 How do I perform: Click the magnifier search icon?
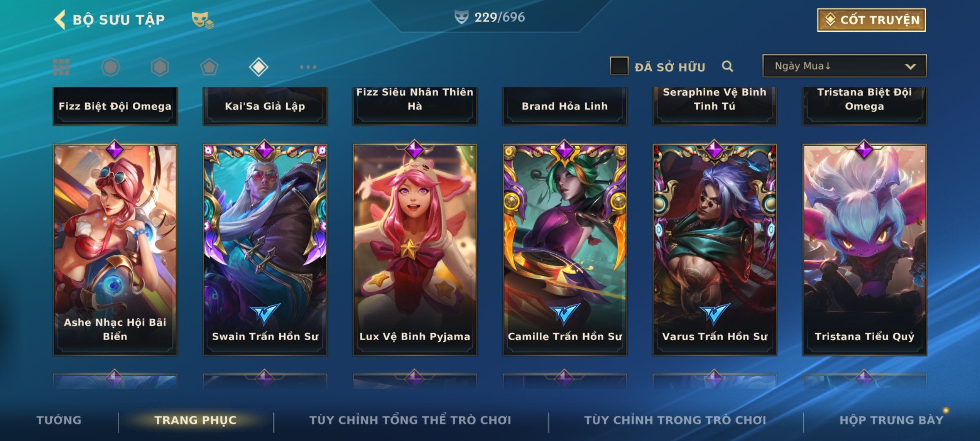pyautogui.click(x=727, y=66)
